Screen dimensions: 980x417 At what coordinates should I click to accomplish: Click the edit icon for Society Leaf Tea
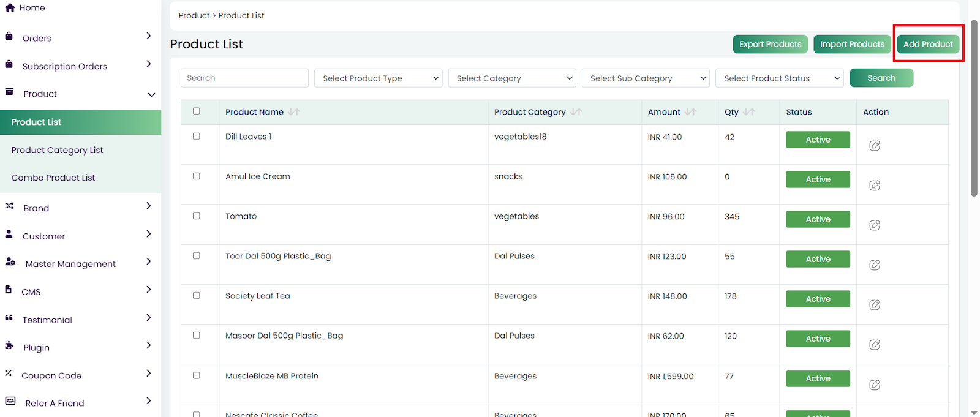[874, 305]
